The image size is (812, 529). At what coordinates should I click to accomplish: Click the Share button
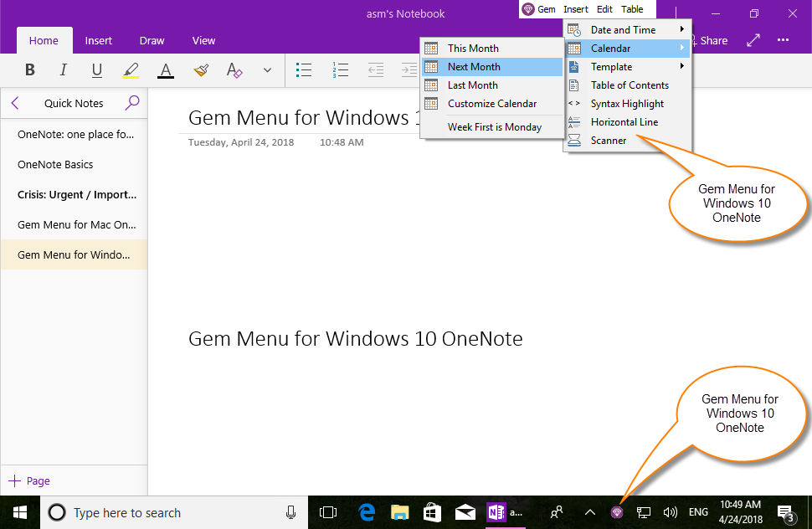(708, 40)
